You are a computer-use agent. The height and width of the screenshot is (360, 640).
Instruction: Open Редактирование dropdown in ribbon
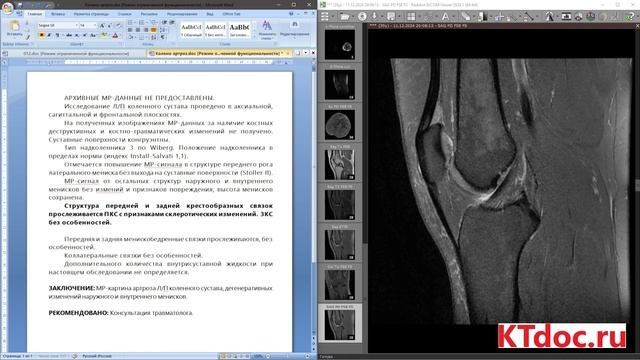(x=294, y=29)
